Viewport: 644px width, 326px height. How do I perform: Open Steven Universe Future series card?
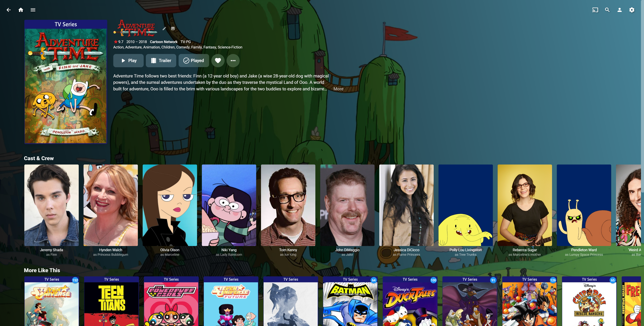coord(231,301)
